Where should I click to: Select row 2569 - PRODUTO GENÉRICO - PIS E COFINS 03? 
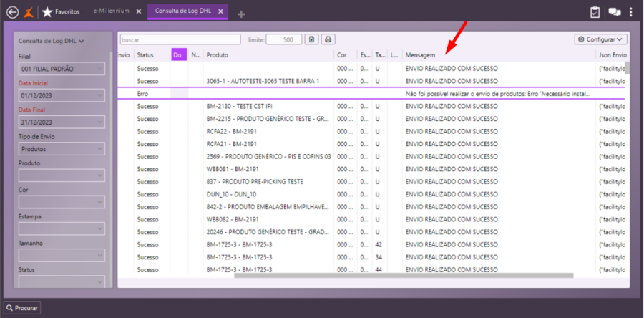371,157
